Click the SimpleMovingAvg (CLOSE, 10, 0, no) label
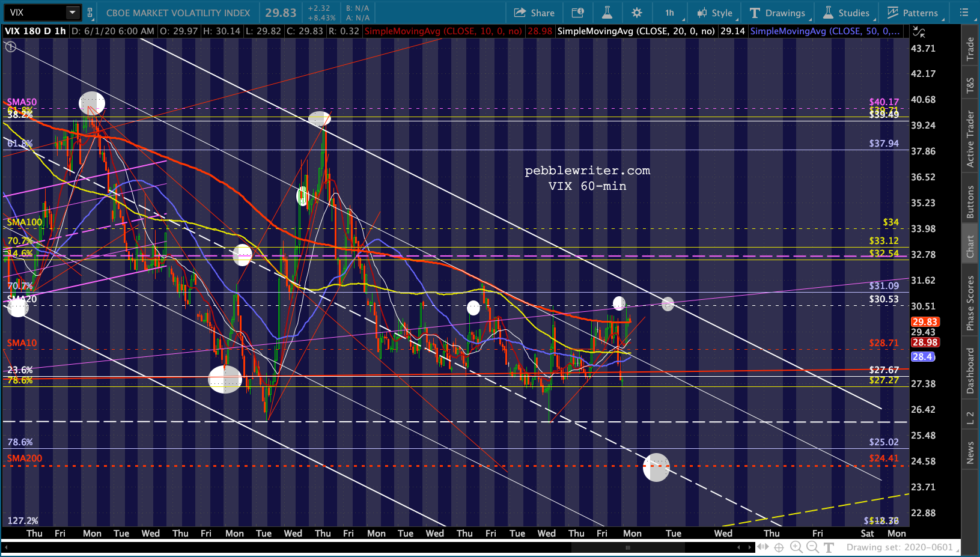Screen dimensions: 980x557 tap(443, 31)
